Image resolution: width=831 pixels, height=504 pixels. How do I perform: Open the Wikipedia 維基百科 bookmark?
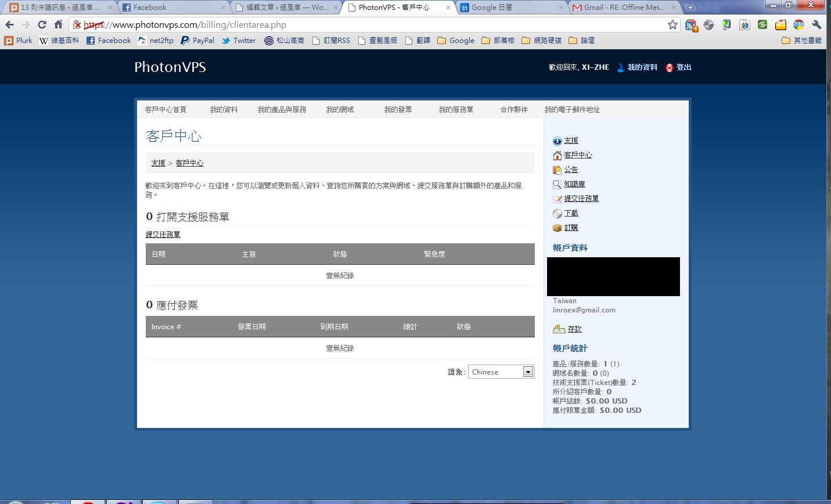[x=59, y=41]
